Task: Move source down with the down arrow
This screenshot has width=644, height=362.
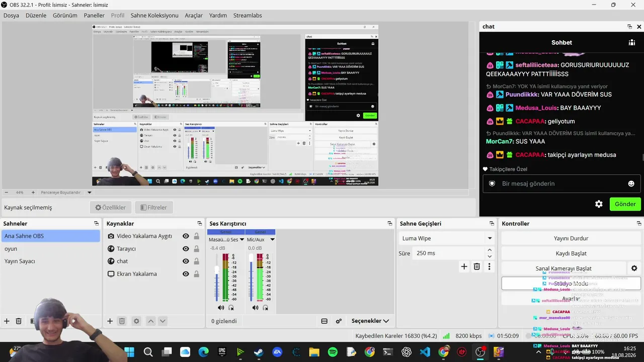Action: click(x=162, y=321)
